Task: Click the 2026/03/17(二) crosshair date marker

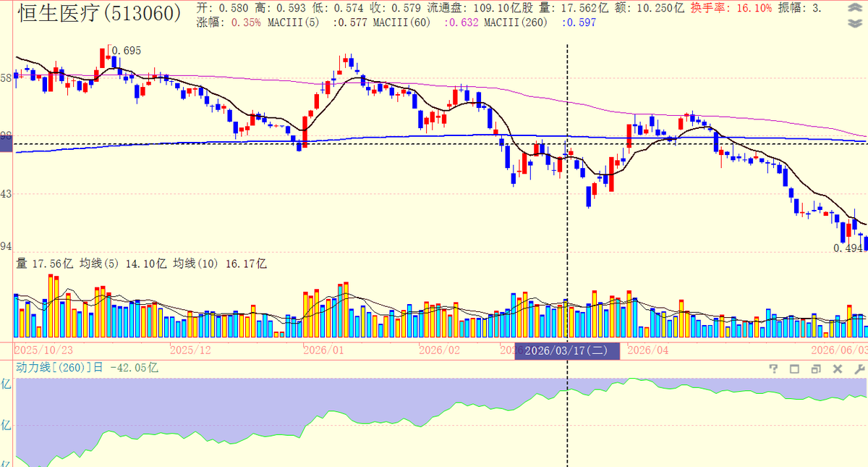Action: click(566, 351)
